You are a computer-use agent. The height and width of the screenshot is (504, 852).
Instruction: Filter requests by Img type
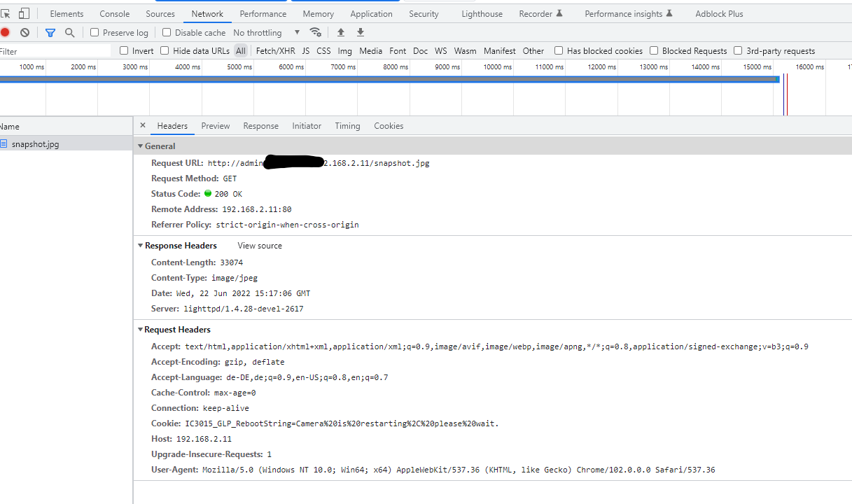pos(345,50)
